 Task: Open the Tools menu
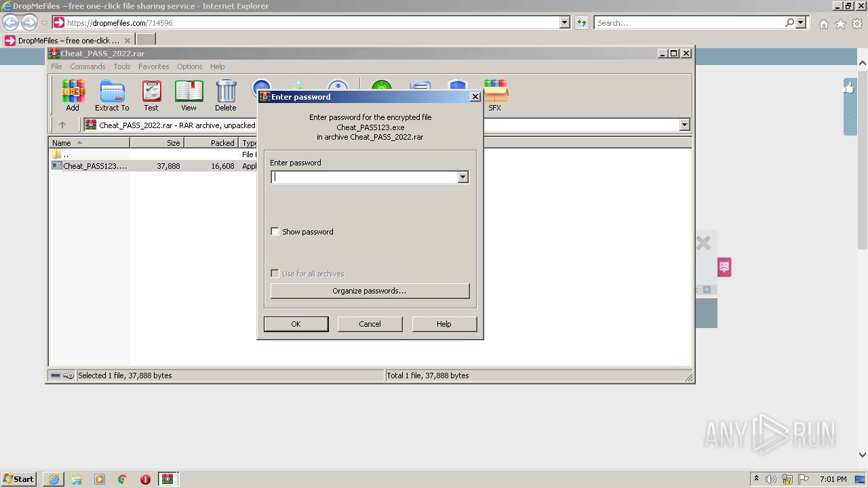(122, 66)
